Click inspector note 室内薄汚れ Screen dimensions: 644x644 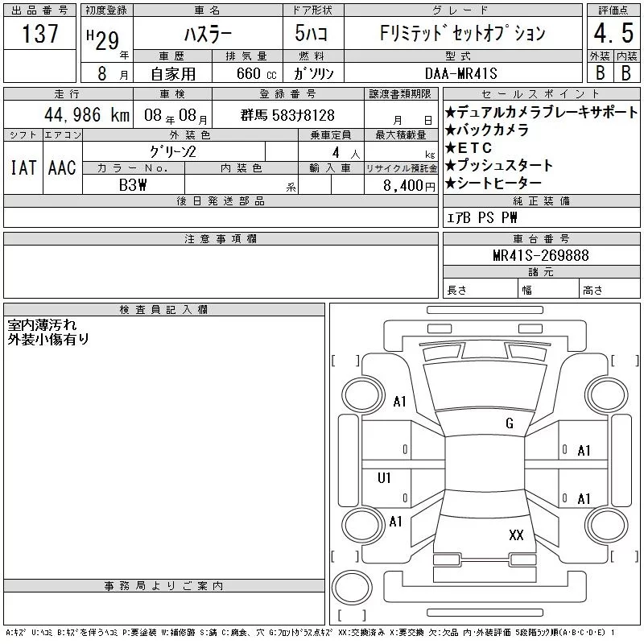42,325
